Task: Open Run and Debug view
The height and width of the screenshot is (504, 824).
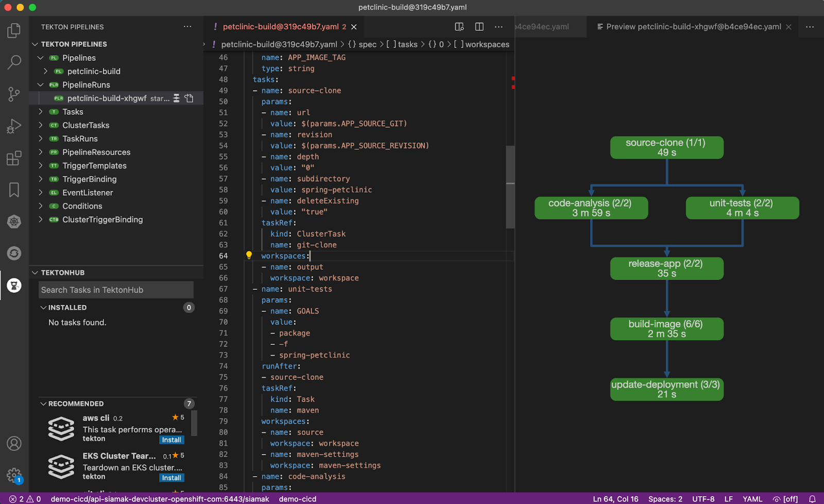Action: (14, 126)
